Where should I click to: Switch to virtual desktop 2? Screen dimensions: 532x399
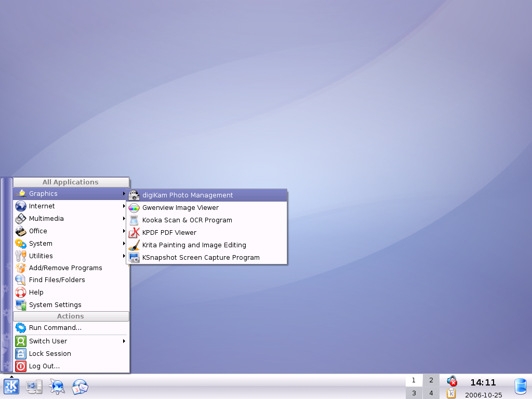click(431, 380)
